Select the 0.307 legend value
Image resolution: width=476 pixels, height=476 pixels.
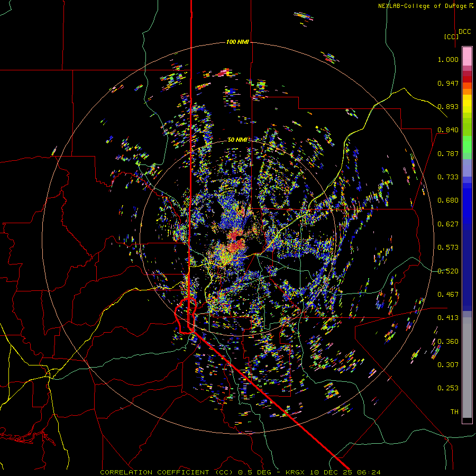pos(448,365)
